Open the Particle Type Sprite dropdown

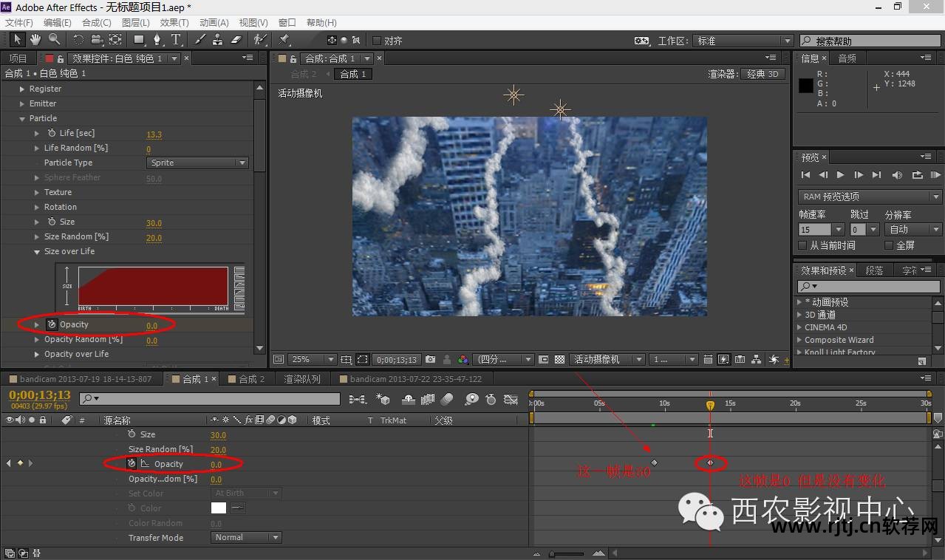click(x=197, y=163)
